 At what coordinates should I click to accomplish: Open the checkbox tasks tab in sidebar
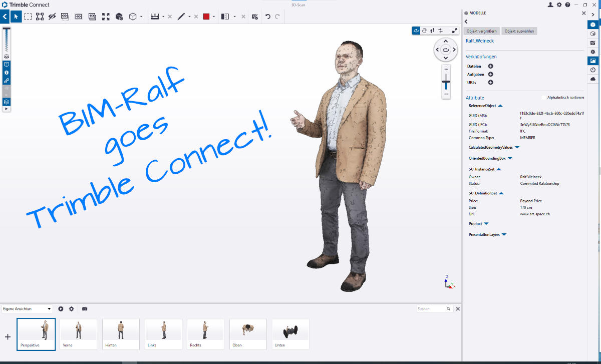(593, 43)
